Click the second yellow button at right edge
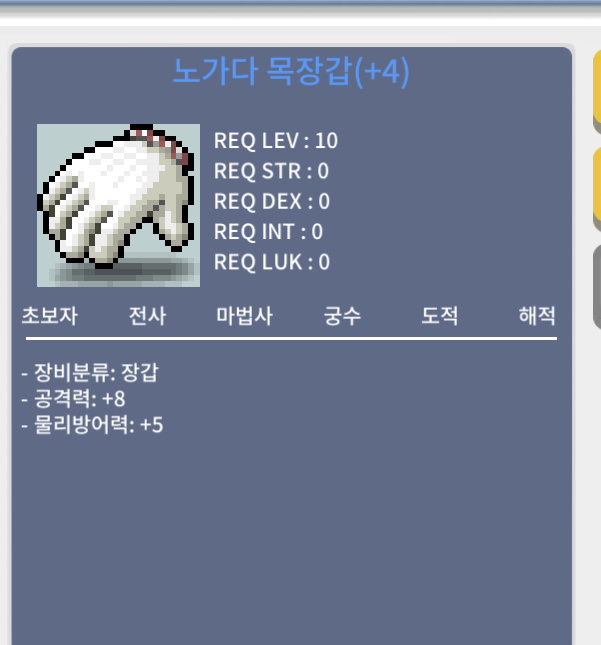The image size is (601, 645). point(597,189)
